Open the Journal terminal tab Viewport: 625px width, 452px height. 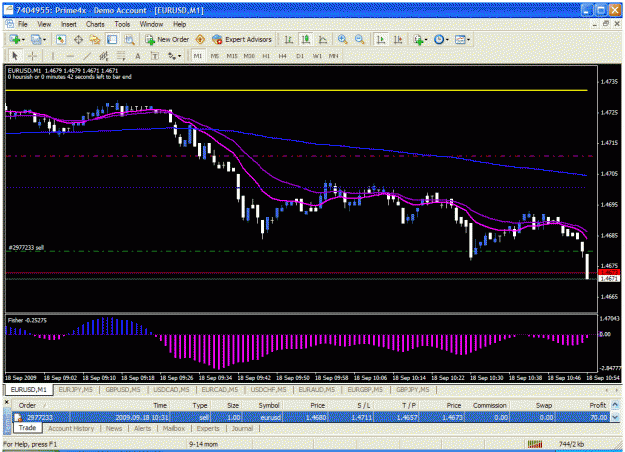(242, 428)
